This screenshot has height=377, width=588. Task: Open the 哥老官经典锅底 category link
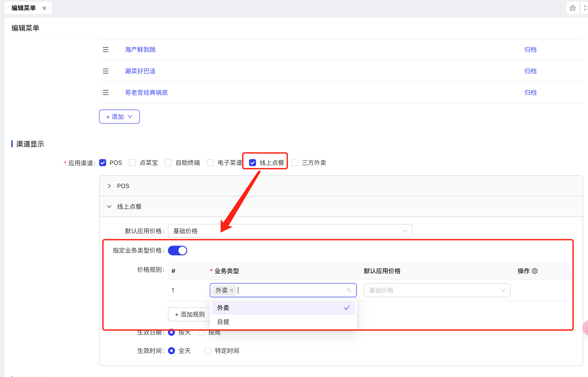(x=146, y=92)
